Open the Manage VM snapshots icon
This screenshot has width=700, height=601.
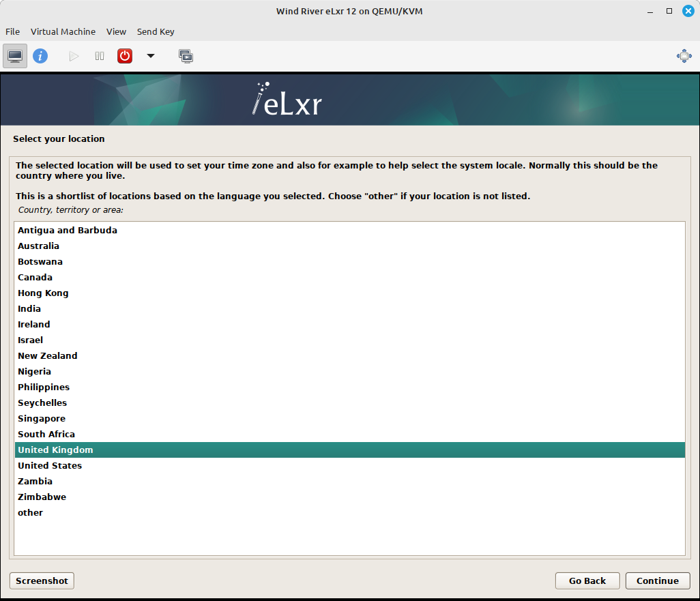click(x=186, y=56)
